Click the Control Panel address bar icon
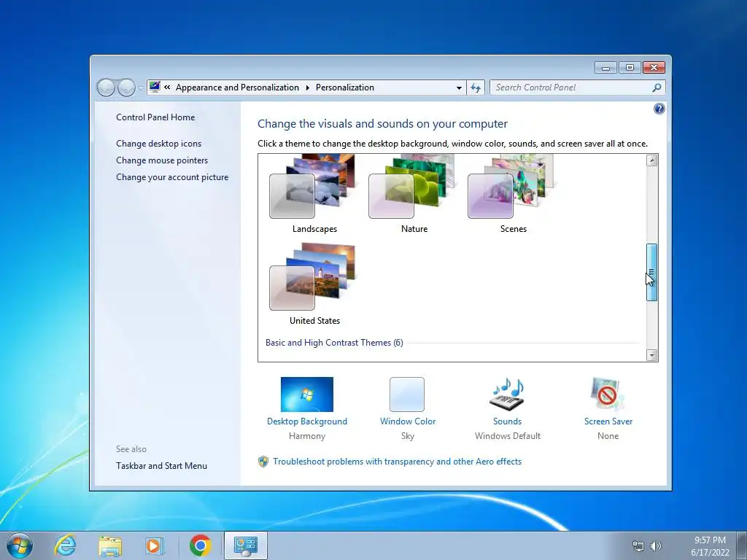Image resolution: width=747 pixels, height=560 pixels. tap(155, 87)
